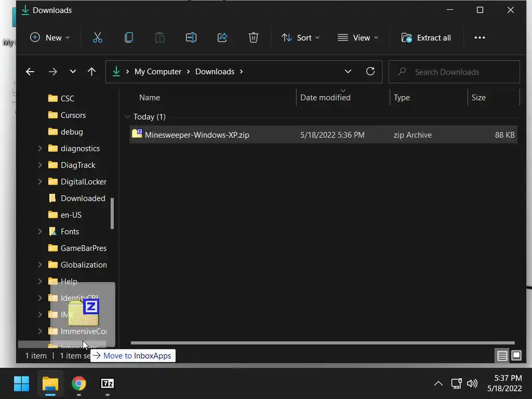Expand the diagnostics folder tree
The height and width of the screenshot is (399, 532).
click(39, 148)
